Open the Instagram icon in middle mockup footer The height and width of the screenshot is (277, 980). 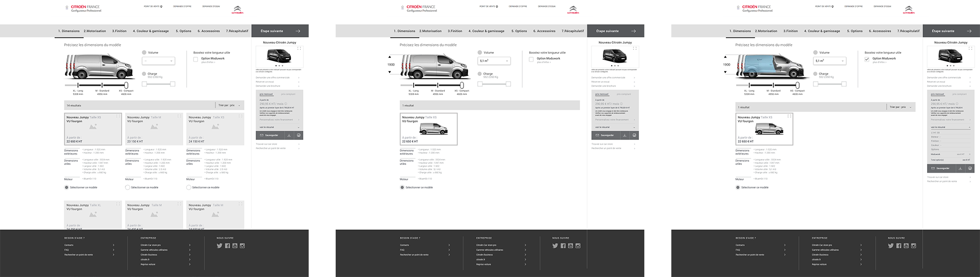(578, 246)
